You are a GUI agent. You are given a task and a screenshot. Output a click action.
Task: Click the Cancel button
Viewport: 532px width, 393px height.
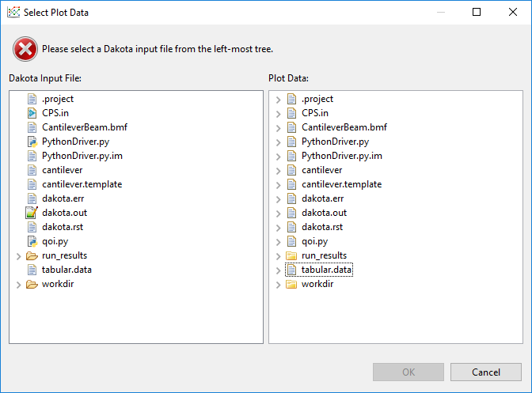(x=486, y=372)
